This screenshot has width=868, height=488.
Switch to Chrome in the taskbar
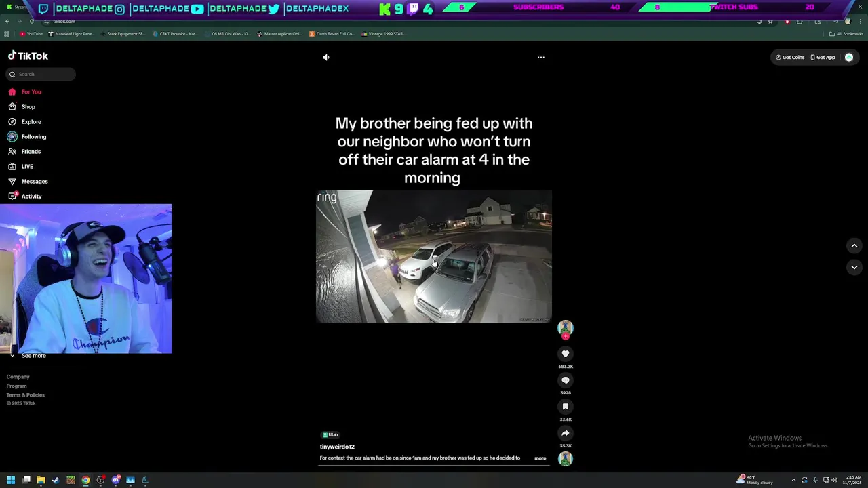pos(85,480)
